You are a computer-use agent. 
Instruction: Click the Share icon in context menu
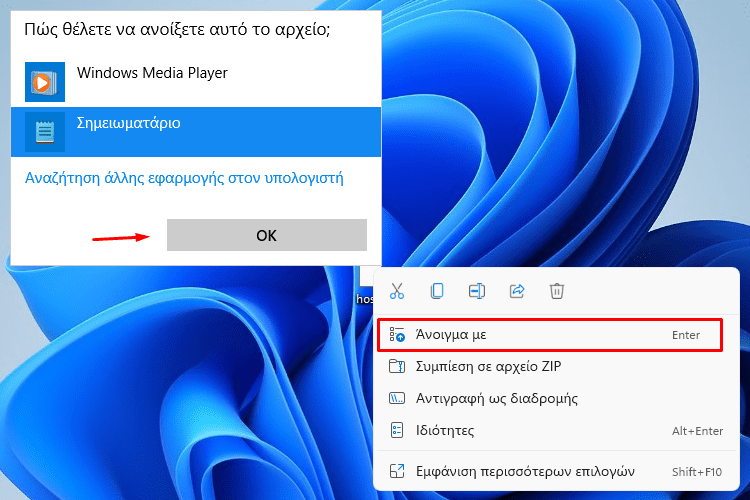point(517,291)
